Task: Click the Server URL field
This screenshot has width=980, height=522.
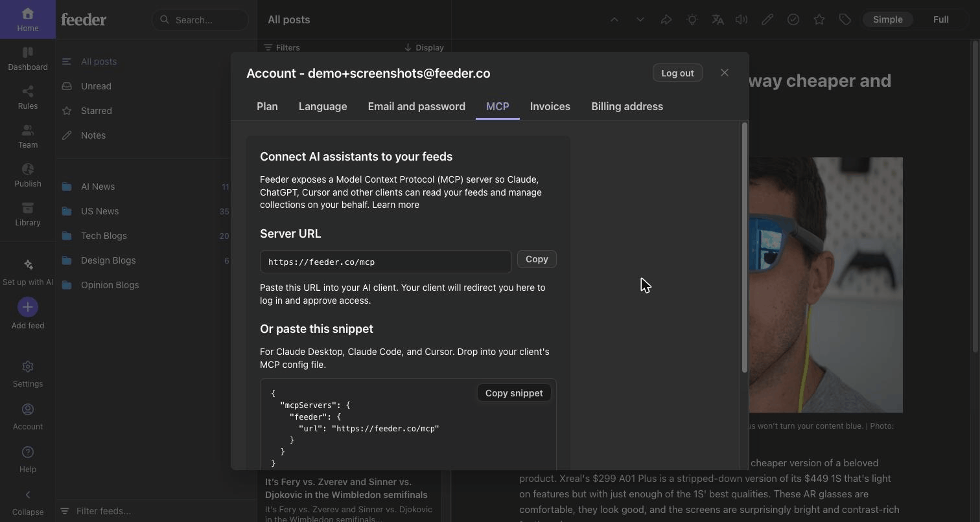Action: pyautogui.click(x=386, y=262)
